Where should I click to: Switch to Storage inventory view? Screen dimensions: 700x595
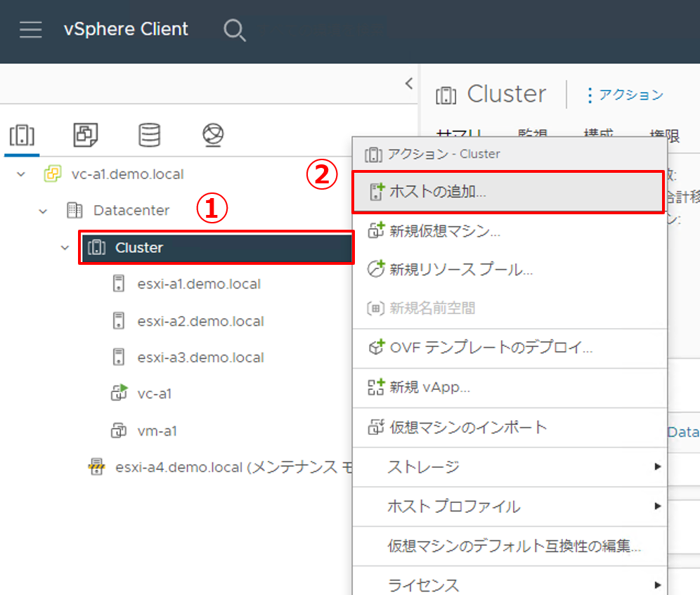pos(149,135)
